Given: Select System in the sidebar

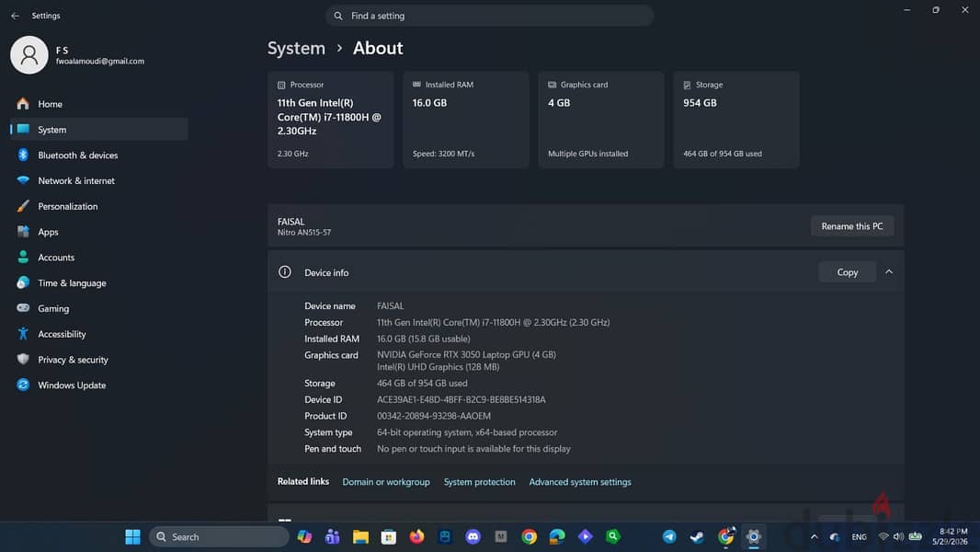Looking at the screenshot, I should [x=98, y=130].
